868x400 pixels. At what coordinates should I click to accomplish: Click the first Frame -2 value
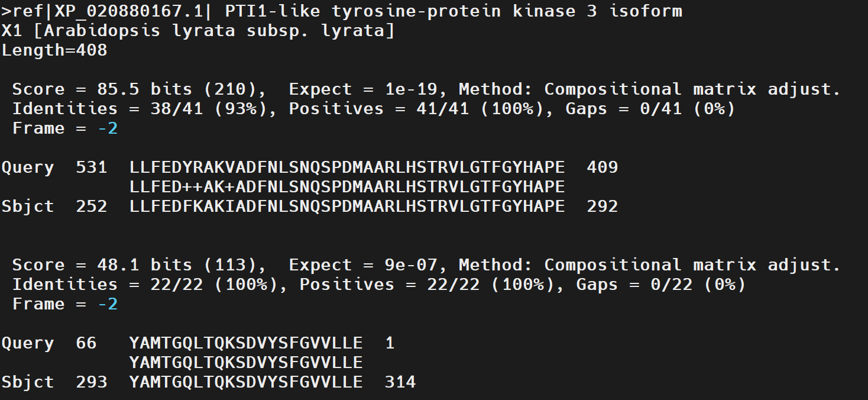click(x=107, y=128)
